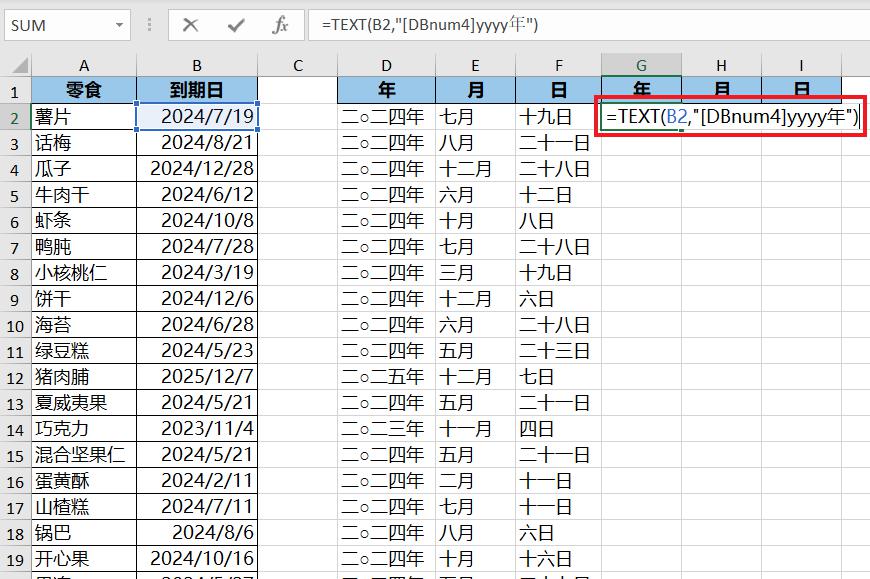Click year cell 二○二五年
The width and height of the screenshot is (870, 579).
[x=387, y=377]
